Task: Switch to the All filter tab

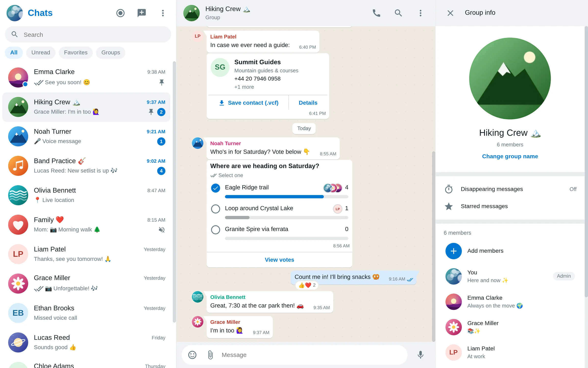Action: 14,53
